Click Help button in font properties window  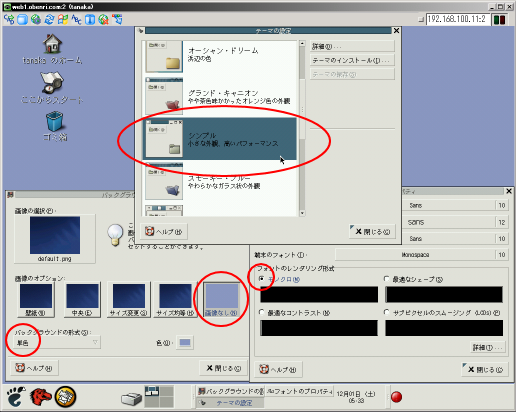coord(278,369)
